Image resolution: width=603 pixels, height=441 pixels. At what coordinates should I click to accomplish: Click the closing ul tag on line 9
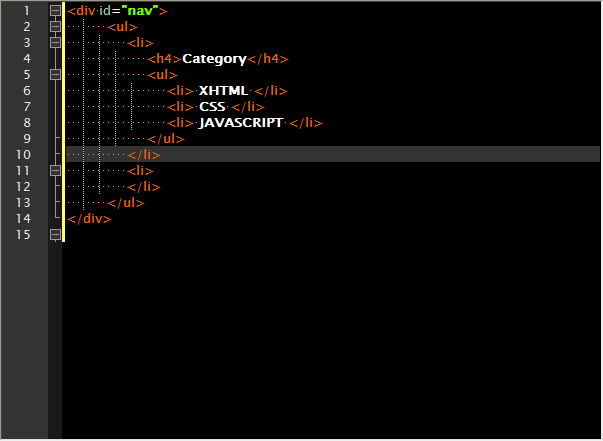(x=166, y=139)
